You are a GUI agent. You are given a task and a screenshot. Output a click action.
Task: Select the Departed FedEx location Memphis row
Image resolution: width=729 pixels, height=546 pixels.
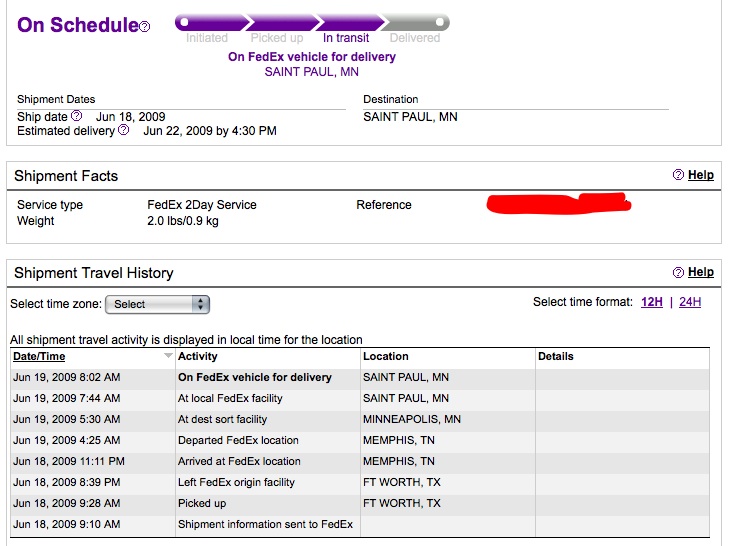(360, 440)
